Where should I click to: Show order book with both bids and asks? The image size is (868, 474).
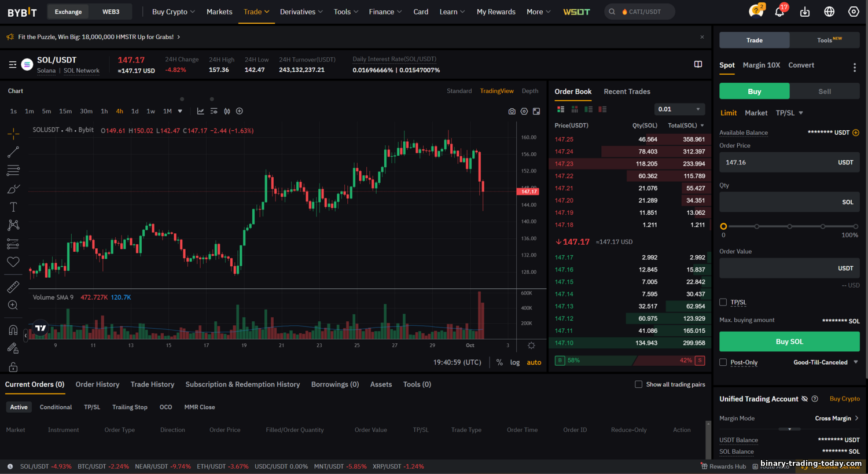560,109
